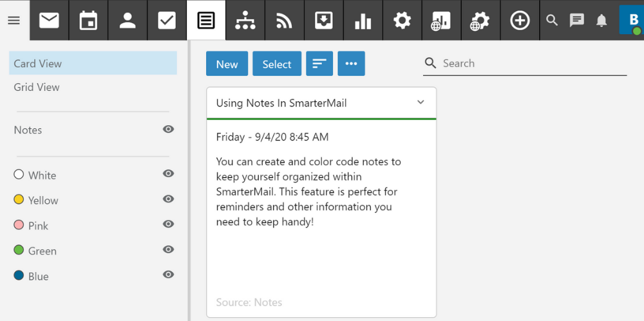Open the hamburger navigation menu
This screenshot has height=321, width=644.
pyautogui.click(x=14, y=21)
